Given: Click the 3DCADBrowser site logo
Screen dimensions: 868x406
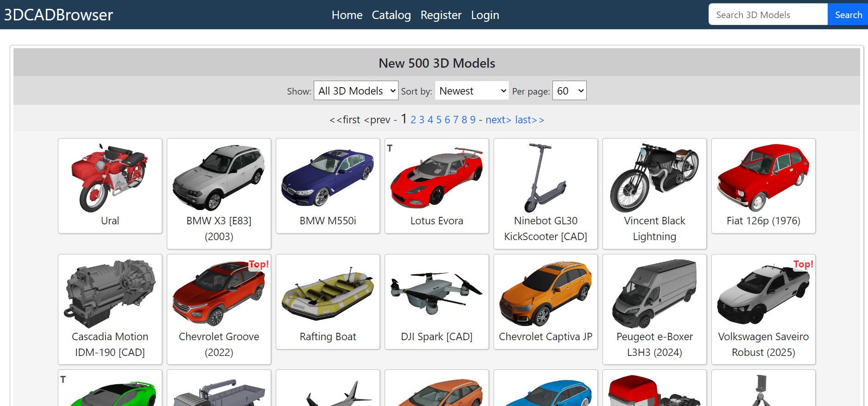Looking at the screenshot, I should click(58, 15).
